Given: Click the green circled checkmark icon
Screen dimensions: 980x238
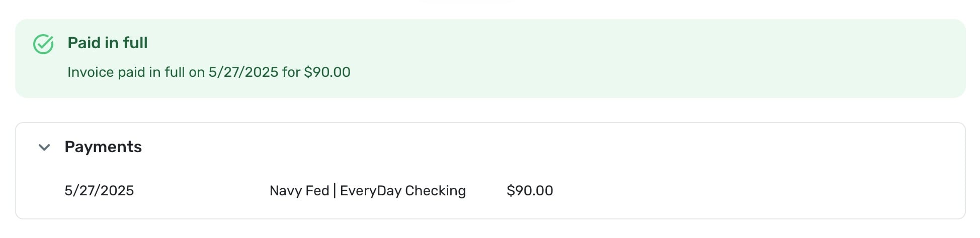Looking at the screenshot, I should 43,44.
